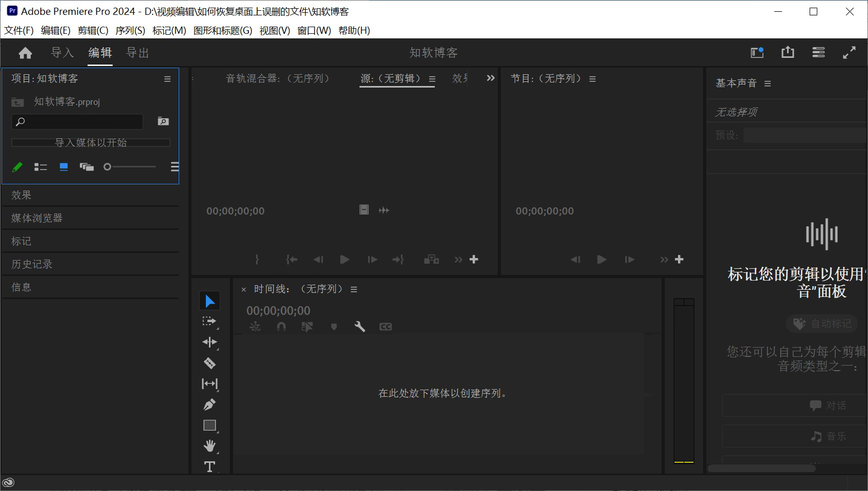This screenshot has width=868, height=491.
Task: Open the 节目: (无序列) panel menu
Action: [592, 79]
